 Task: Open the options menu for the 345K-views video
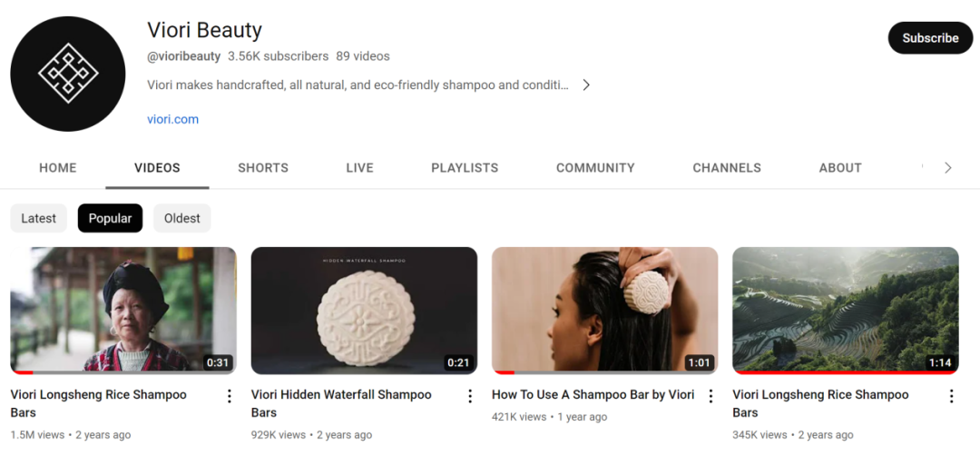click(951, 396)
